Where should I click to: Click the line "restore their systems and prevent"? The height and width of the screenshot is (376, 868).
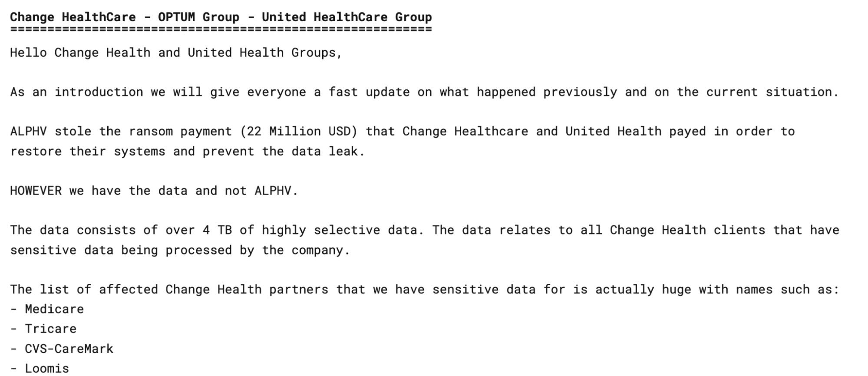(x=187, y=152)
